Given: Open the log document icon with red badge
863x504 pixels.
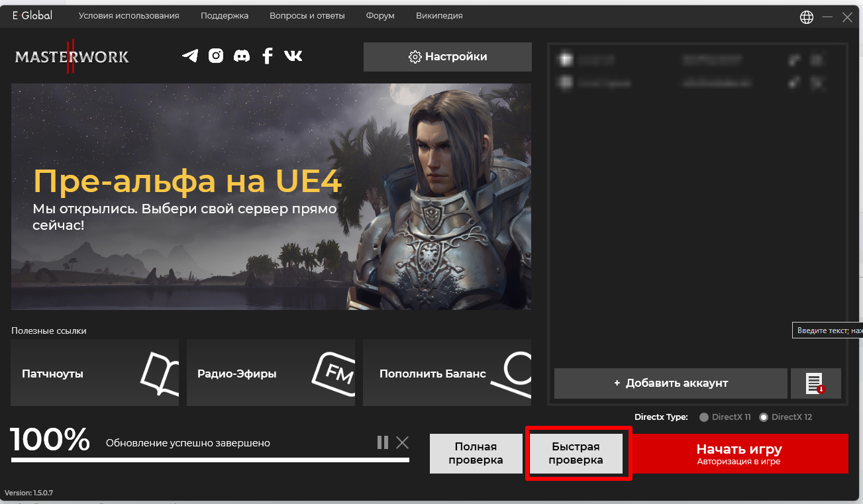Looking at the screenshot, I should point(815,383).
